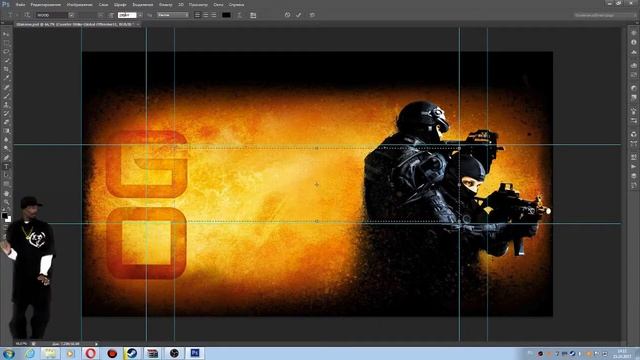Open Internet Explorer from taskbar

coord(29,353)
